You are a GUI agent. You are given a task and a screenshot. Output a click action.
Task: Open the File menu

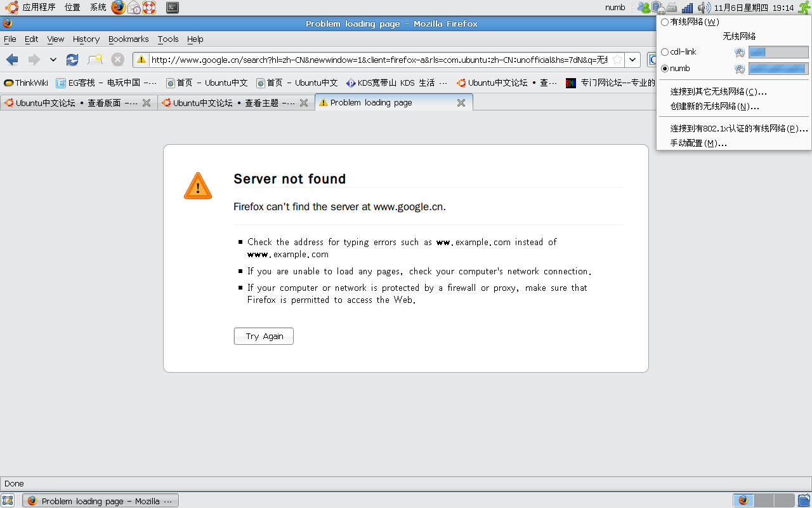[10, 39]
